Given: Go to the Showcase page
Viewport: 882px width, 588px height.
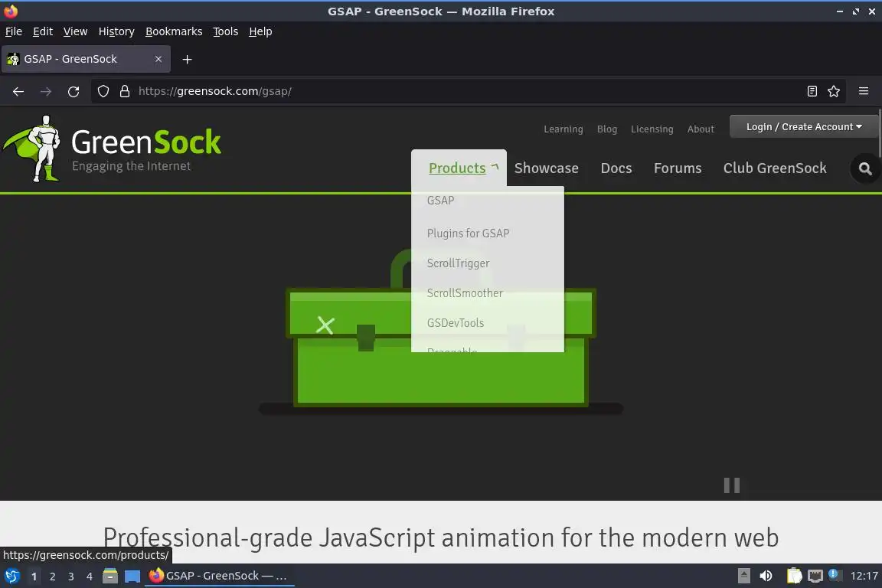Looking at the screenshot, I should click(546, 168).
